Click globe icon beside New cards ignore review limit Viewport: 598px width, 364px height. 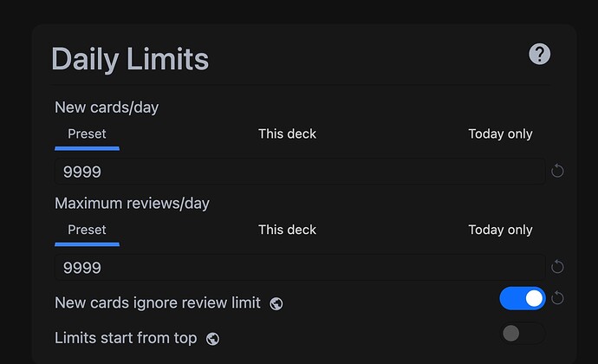pos(276,303)
